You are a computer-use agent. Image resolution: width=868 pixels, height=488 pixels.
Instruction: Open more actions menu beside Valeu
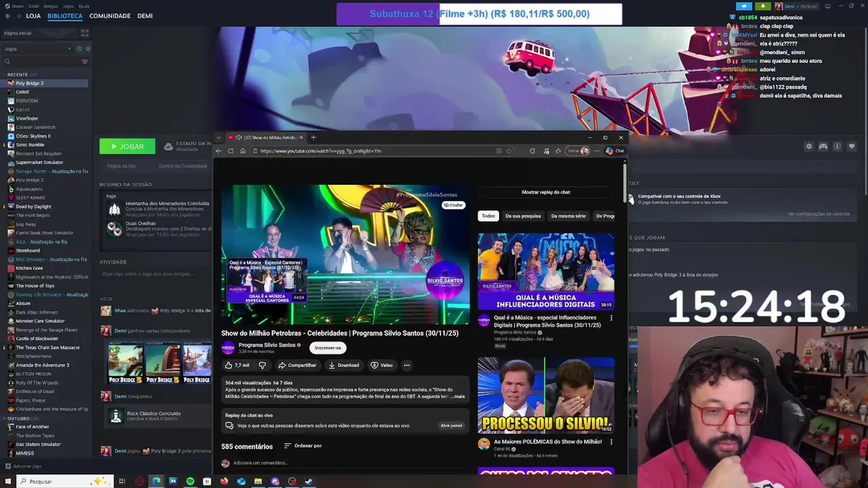tap(407, 365)
